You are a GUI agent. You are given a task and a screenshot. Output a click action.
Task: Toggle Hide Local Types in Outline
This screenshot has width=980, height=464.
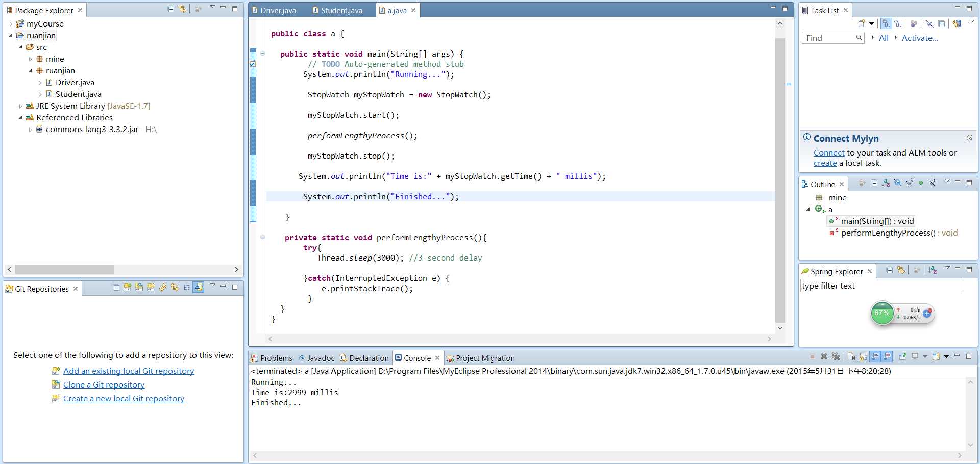point(933,183)
